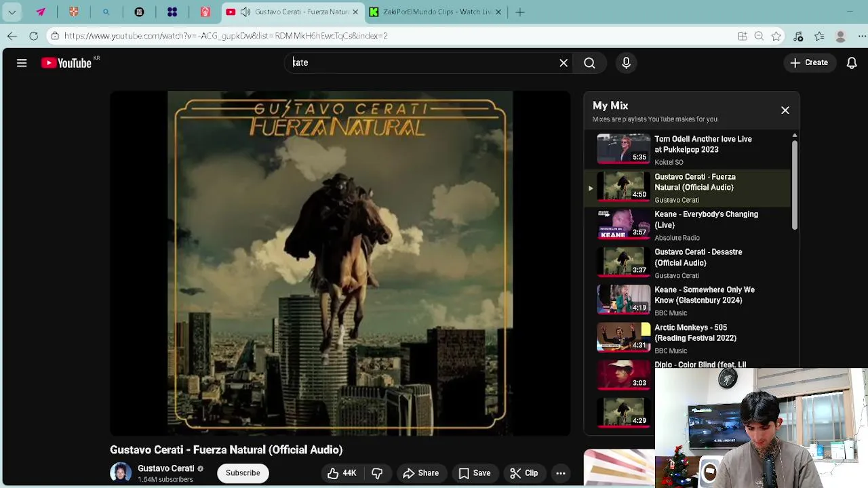Play Arctic Monkeys 505 Reading Festival
The image size is (868, 488).
point(688,339)
